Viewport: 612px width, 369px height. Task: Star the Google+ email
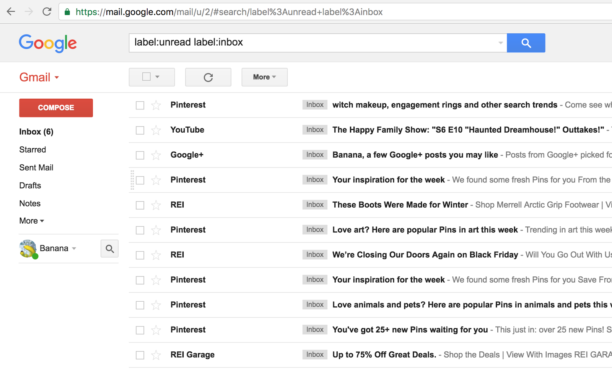[156, 155]
